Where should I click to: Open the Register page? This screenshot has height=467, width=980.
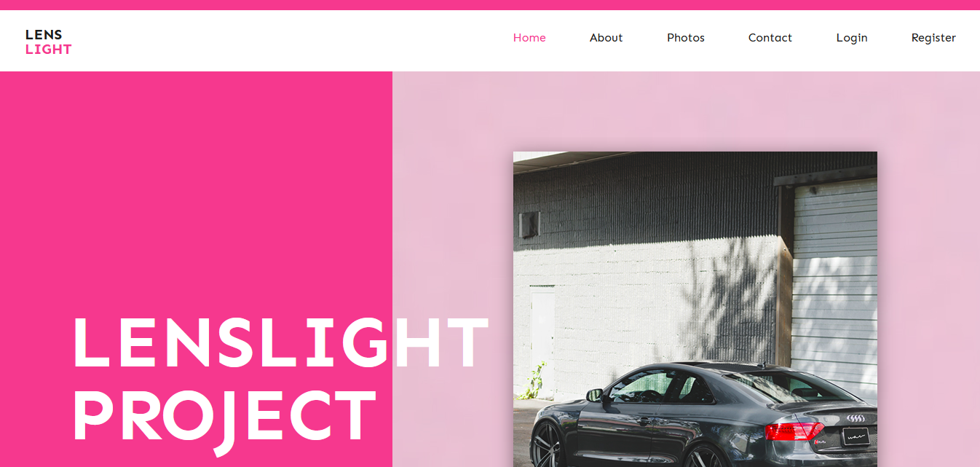coord(933,38)
